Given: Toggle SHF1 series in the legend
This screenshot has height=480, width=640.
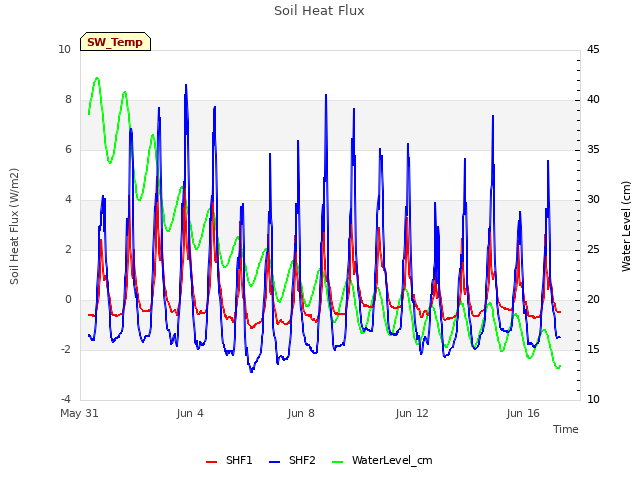Looking at the screenshot, I should (x=229, y=460).
